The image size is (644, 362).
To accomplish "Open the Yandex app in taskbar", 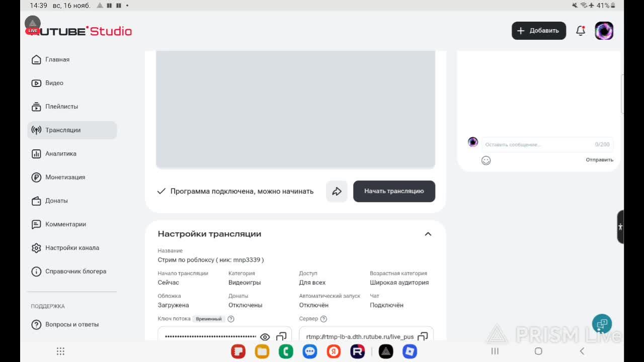I will (x=334, y=351).
